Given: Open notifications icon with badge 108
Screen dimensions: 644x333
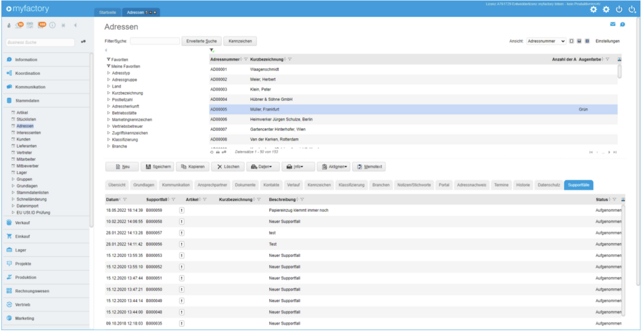Looking at the screenshot, I should pyautogui.click(x=41, y=25).
